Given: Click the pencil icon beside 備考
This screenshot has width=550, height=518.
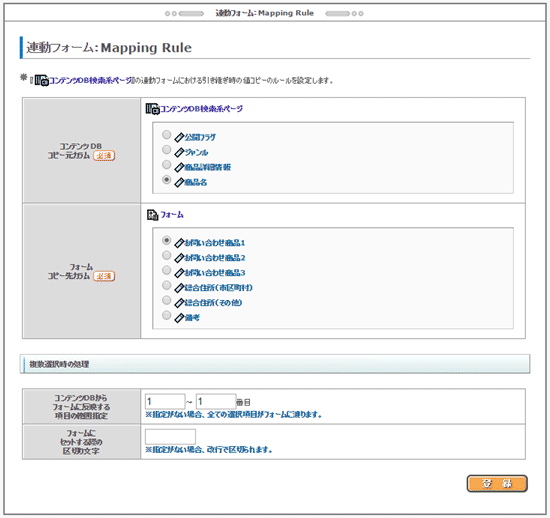Looking at the screenshot, I should (179, 318).
